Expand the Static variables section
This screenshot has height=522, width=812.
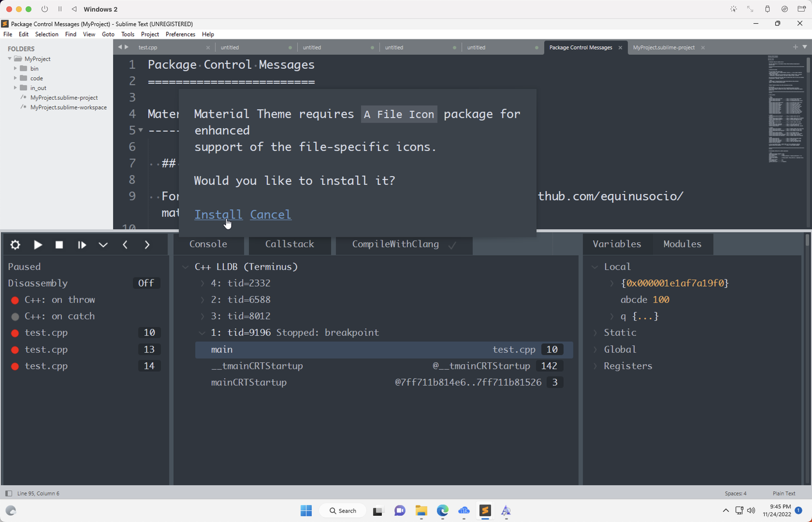point(595,333)
